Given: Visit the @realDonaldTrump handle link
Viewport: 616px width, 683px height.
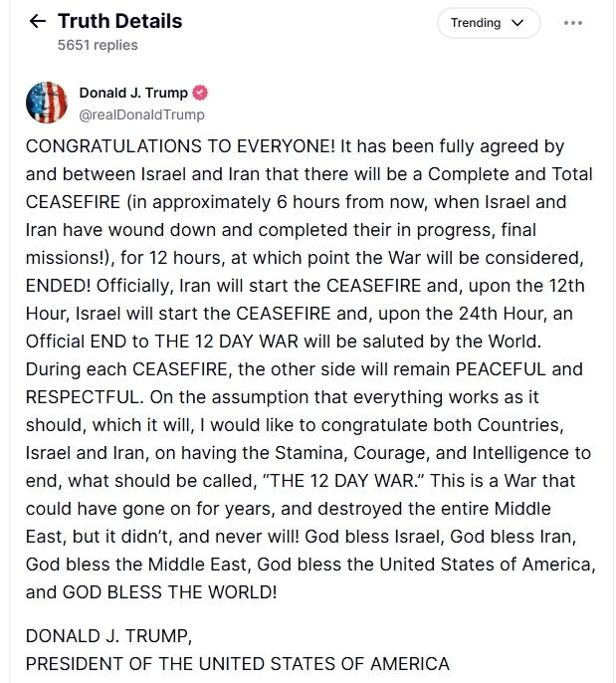Looking at the screenshot, I should coord(141,114).
